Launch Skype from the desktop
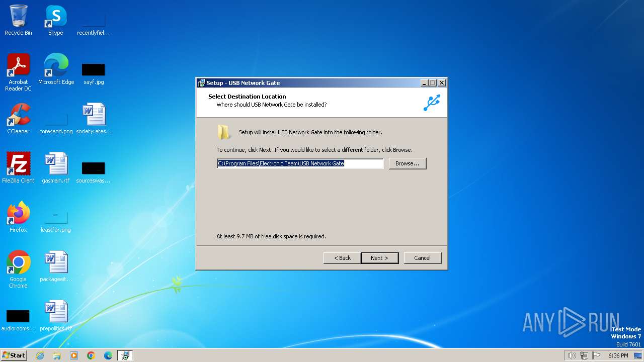 click(56, 20)
